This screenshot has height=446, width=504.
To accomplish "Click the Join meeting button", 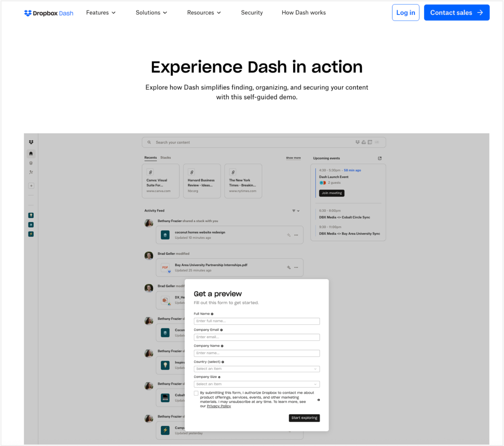I will (x=332, y=193).
